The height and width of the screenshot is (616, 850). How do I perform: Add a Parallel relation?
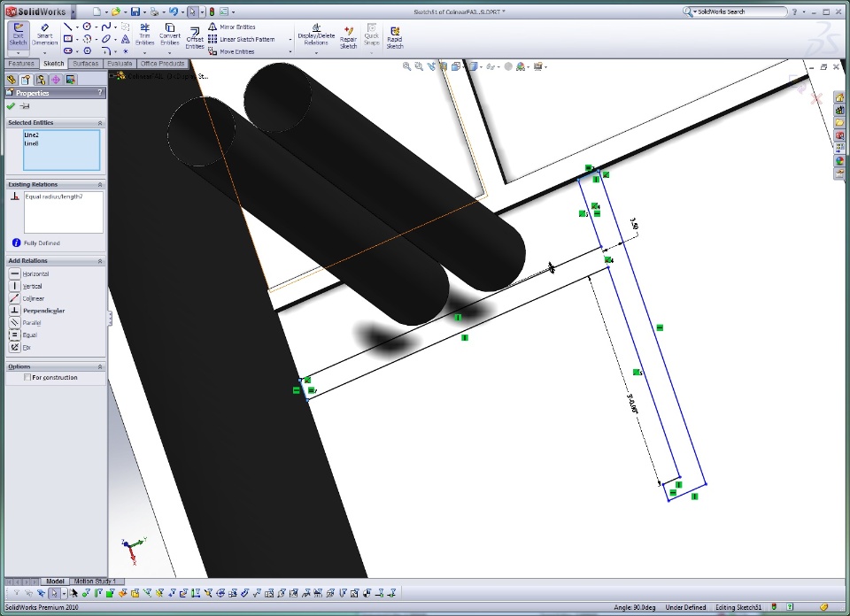pos(26,323)
